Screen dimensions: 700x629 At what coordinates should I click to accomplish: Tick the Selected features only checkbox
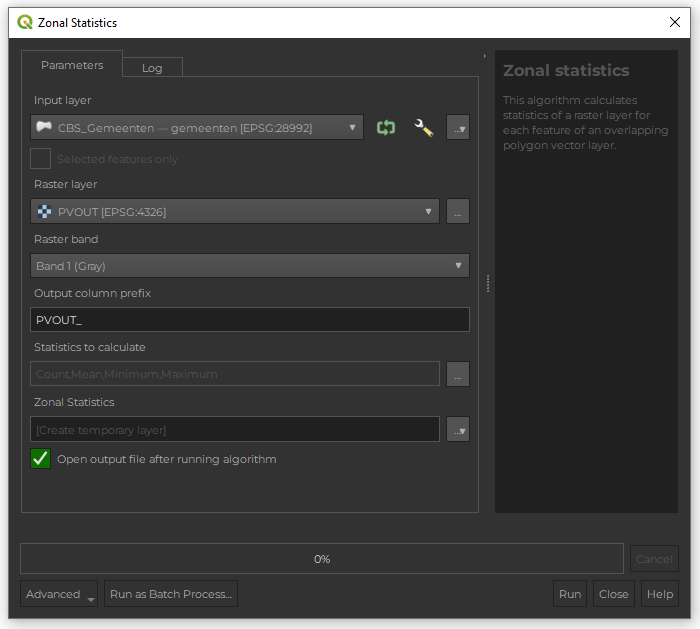(x=41, y=159)
